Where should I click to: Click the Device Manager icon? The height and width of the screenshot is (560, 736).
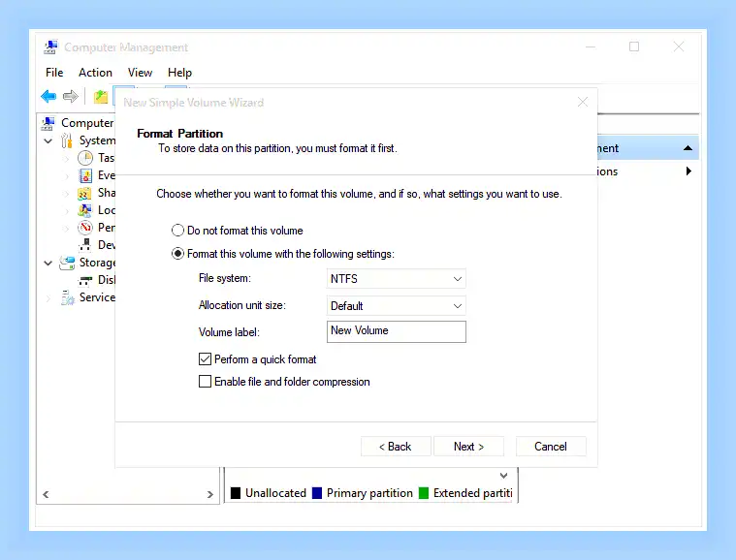[85, 245]
